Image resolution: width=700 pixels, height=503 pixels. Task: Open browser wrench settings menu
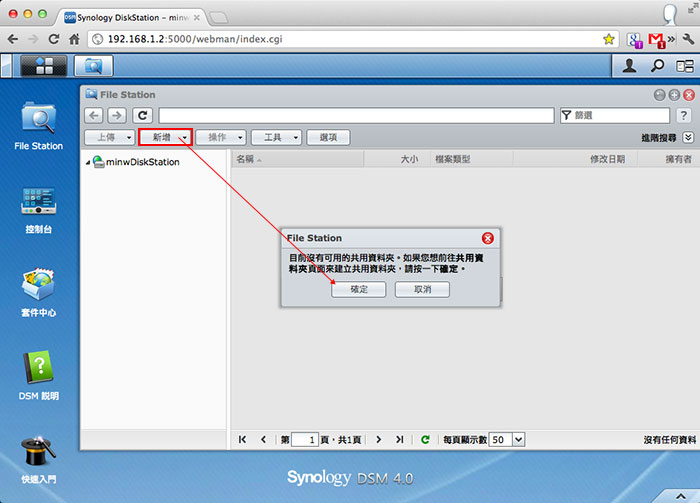[688, 39]
